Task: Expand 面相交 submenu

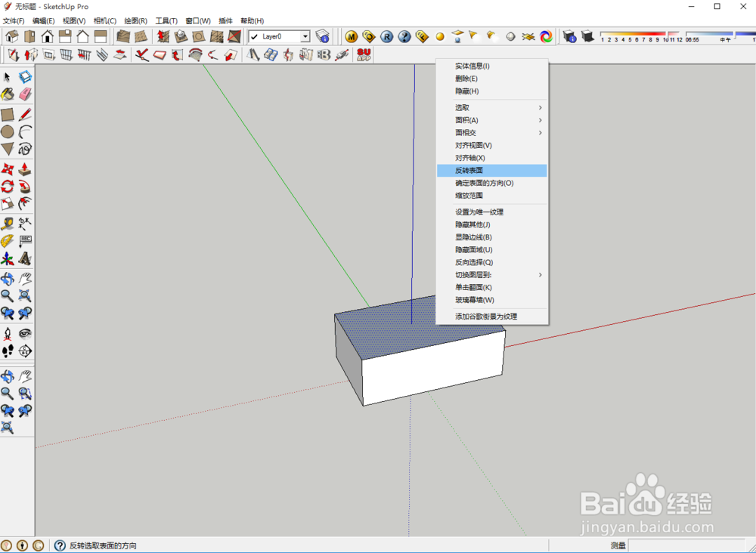Action: tap(492, 132)
